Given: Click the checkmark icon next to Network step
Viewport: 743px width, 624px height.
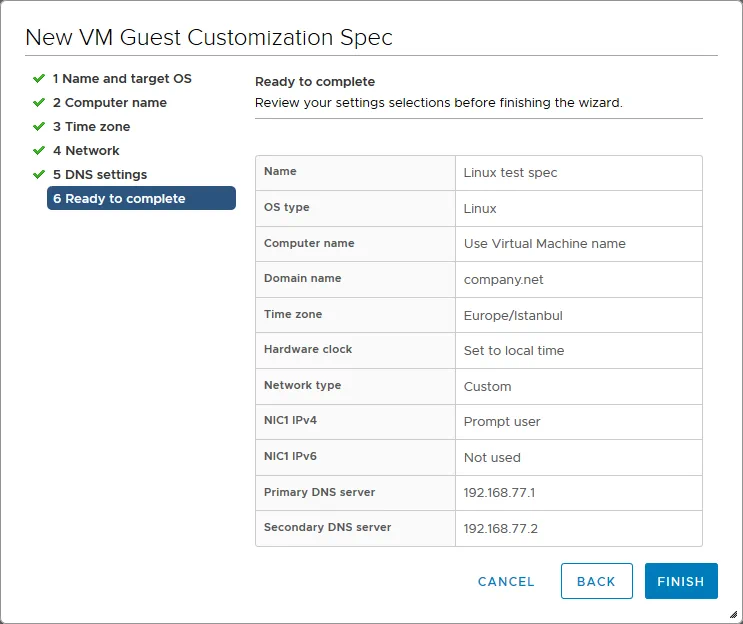Looking at the screenshot, I should coord(39,150).
